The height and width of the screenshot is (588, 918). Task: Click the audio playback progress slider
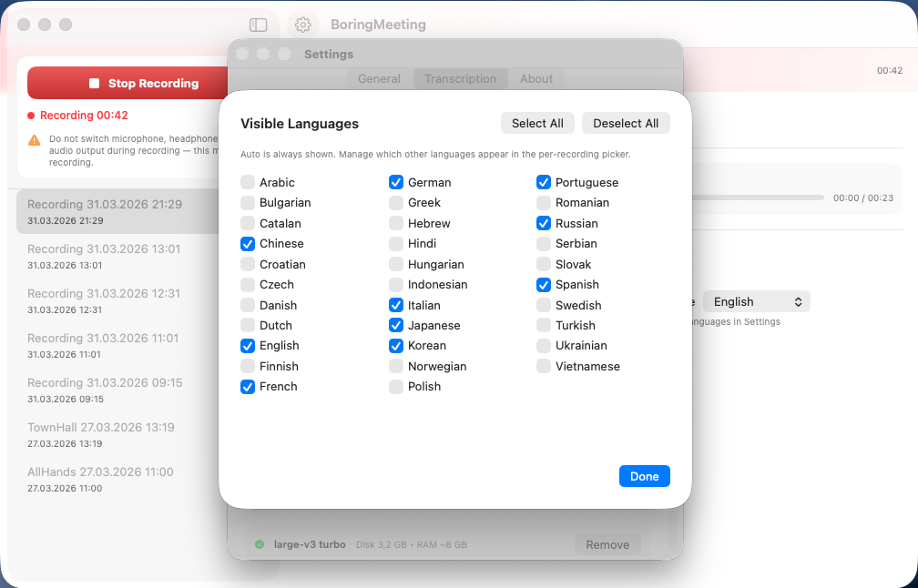point(758,198)
